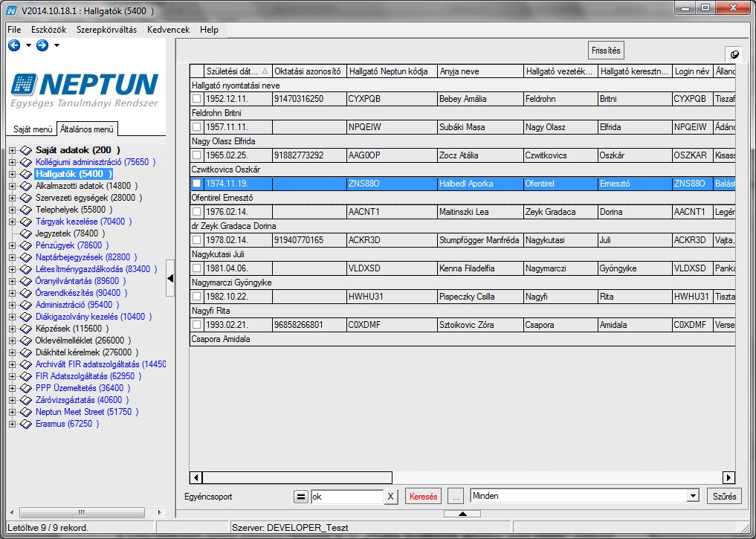This screenshot has height=539, width=756.
Task: Click the Záróvizsgáztatás node icon
Action: point(25,400)
